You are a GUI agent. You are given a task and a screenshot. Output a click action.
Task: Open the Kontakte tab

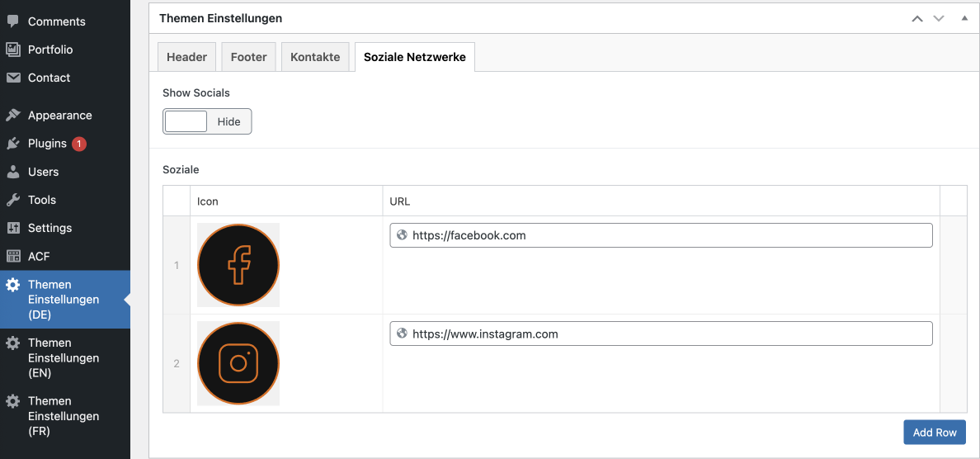click(315, 57)
